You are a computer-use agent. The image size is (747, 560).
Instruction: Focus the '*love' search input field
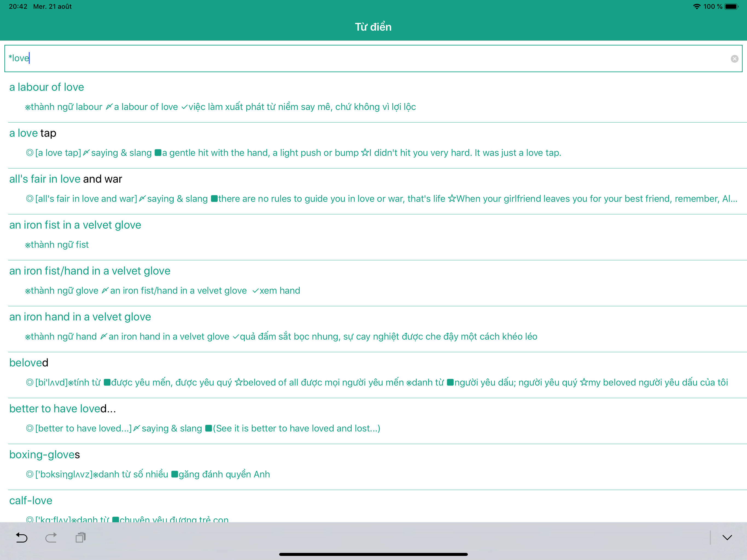[373, 59]
